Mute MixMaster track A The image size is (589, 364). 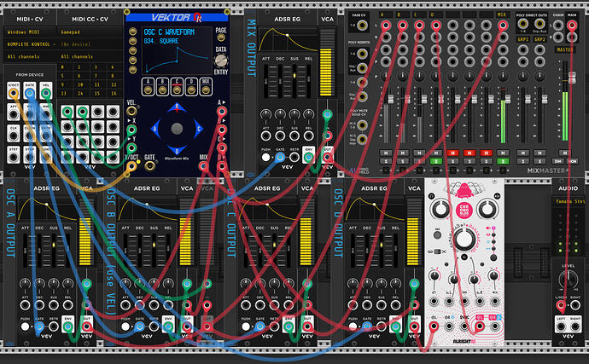pyautogui.click(x=386, y=153)
